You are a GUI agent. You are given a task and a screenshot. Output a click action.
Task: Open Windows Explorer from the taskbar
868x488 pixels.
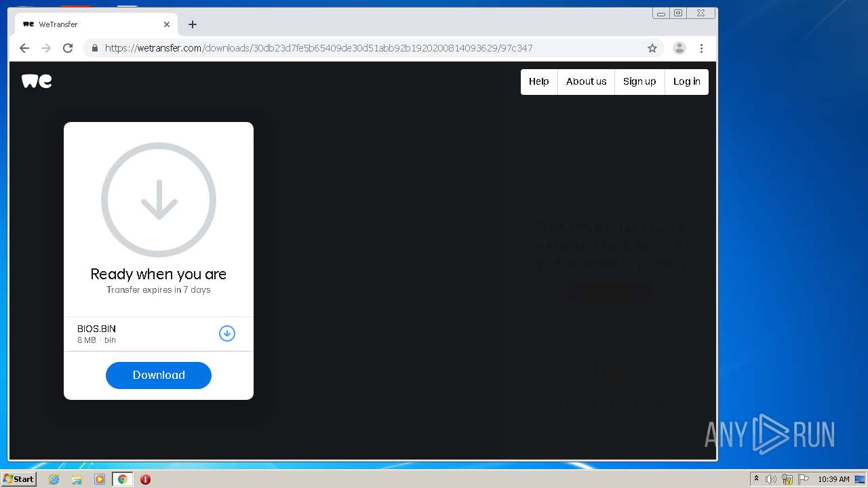(x=77, y=479)
